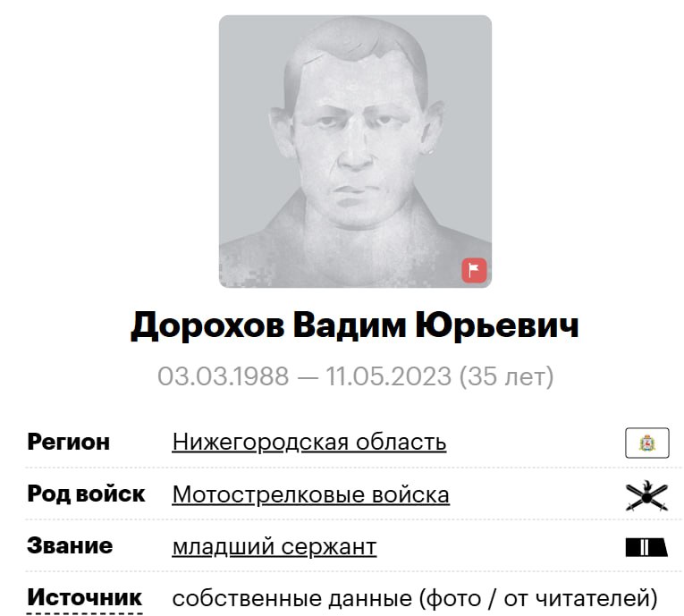Image resolution: width=684 pixels, height=616 pixels.
Task: Open the portrait photo thumbnail
Action: point(355,151)
